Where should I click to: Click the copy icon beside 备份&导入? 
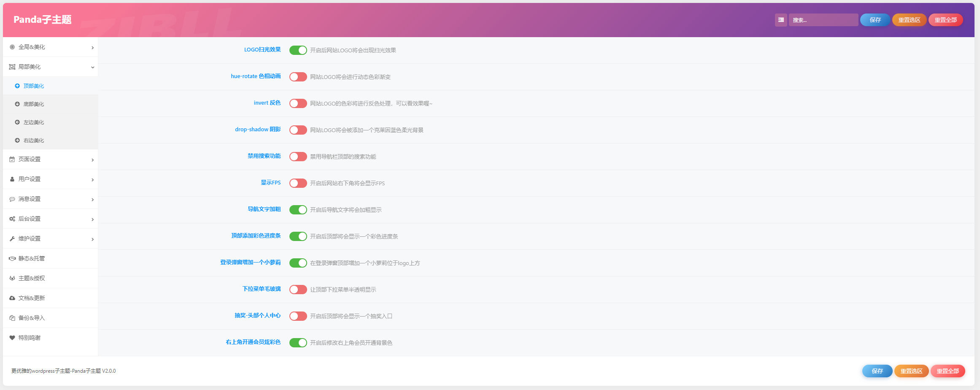point(12,318)
